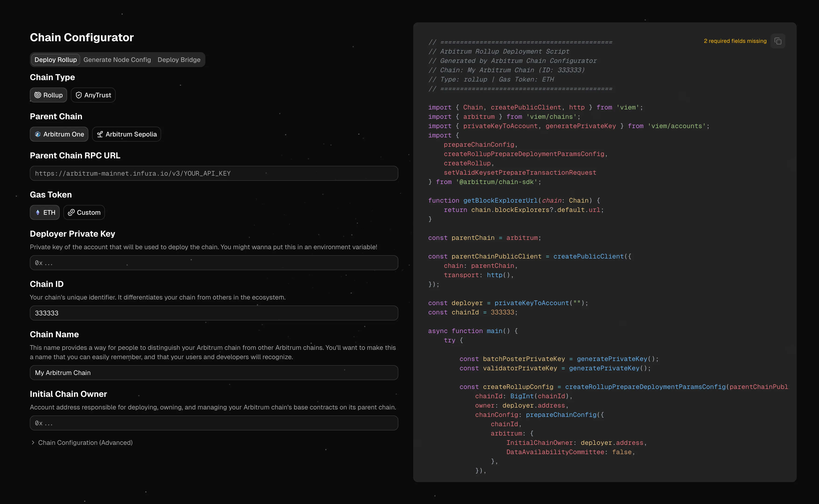
Task: Switch gas token to Custom
Action: point(84,212)
